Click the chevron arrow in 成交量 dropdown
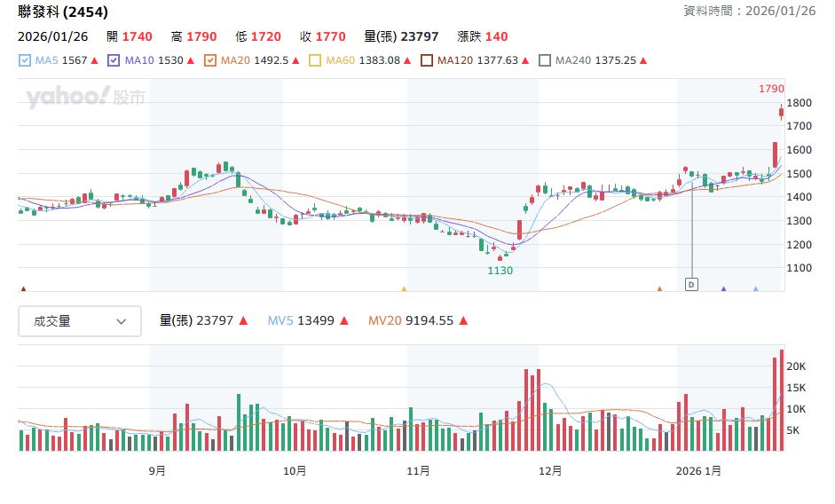The width and height of the screenshot is (835, 504). pos(122,321)
